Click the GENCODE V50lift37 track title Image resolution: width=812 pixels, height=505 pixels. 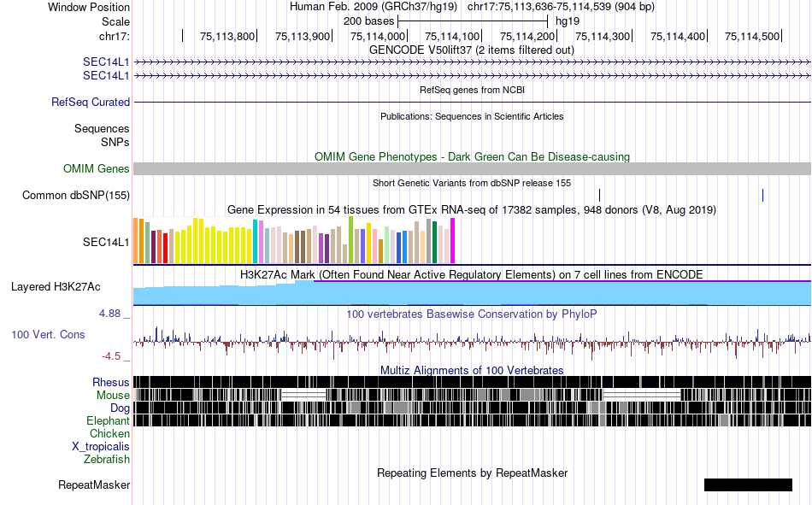(x=472, y=50)
